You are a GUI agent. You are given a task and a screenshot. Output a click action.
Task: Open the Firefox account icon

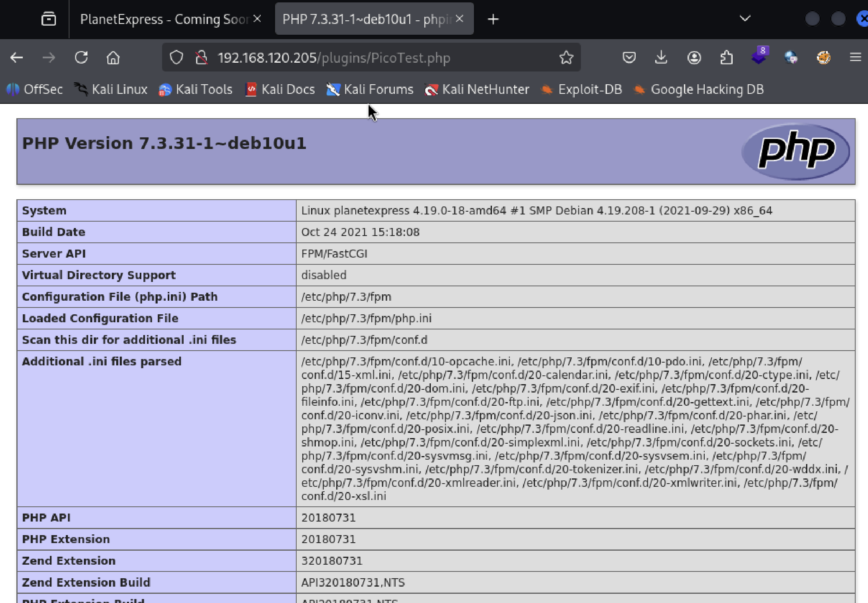tap(694, 58)
